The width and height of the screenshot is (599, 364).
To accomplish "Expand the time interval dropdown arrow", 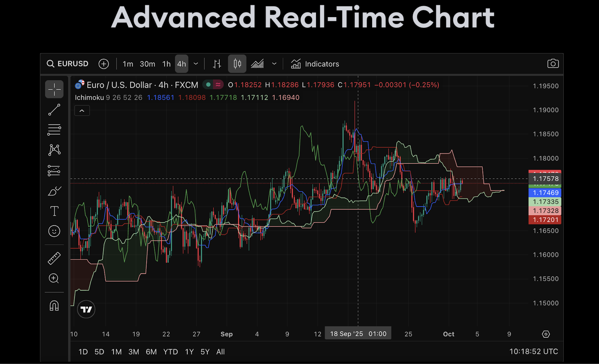I will pyautogui.click(x=196, y=64).
